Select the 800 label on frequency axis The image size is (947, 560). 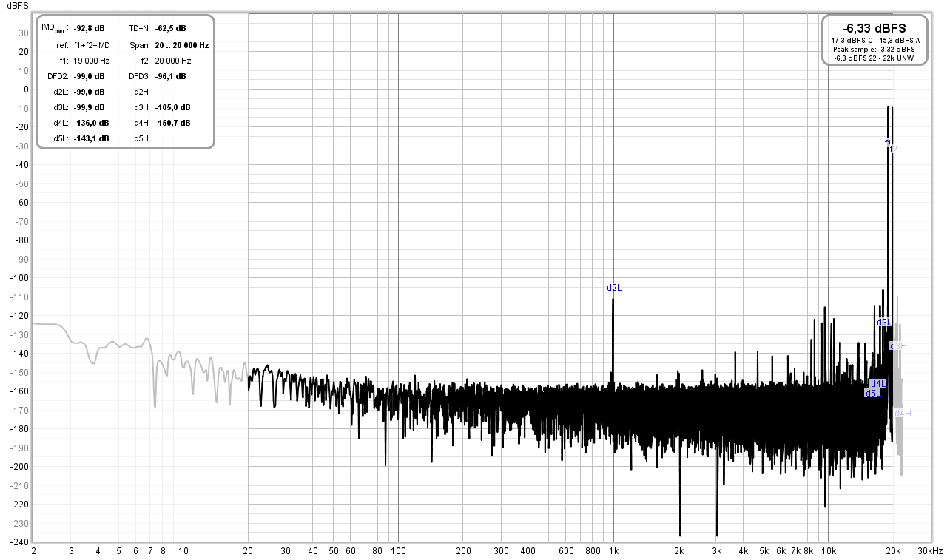click(593, 551)
